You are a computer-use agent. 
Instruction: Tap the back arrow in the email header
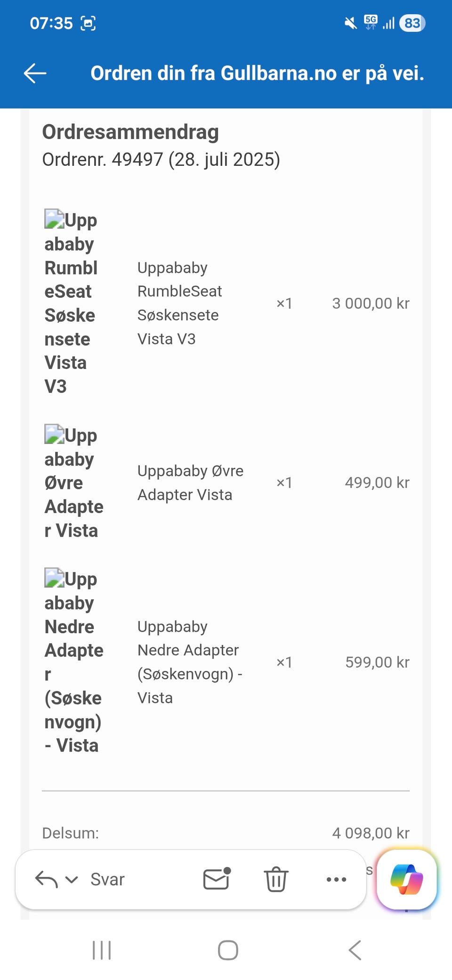35,73
